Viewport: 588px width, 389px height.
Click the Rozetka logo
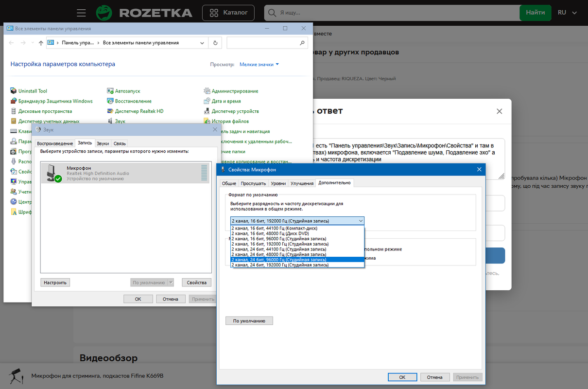point(144,13)
